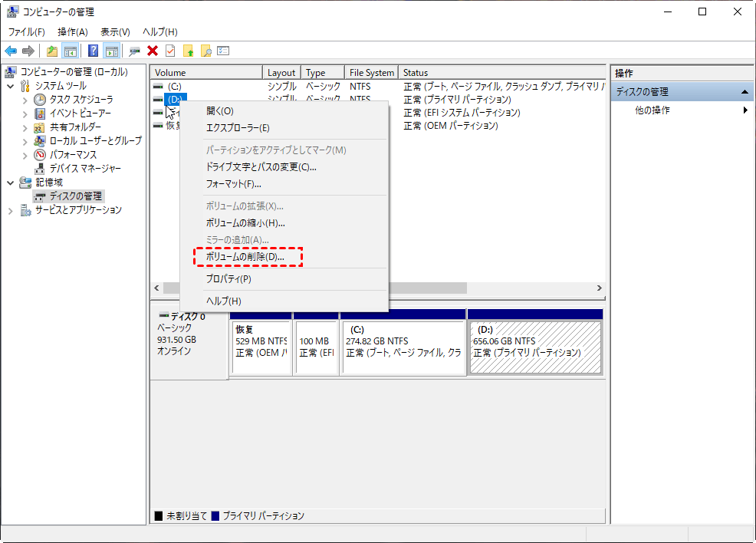
Task: Click the サービスとアプリケーション icon
Action: click(x=25, y=210)
